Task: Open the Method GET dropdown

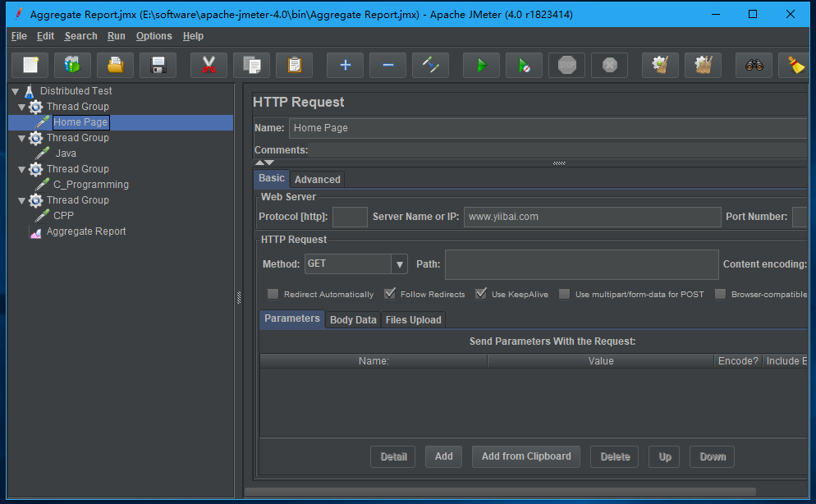Action: (400, 264)
